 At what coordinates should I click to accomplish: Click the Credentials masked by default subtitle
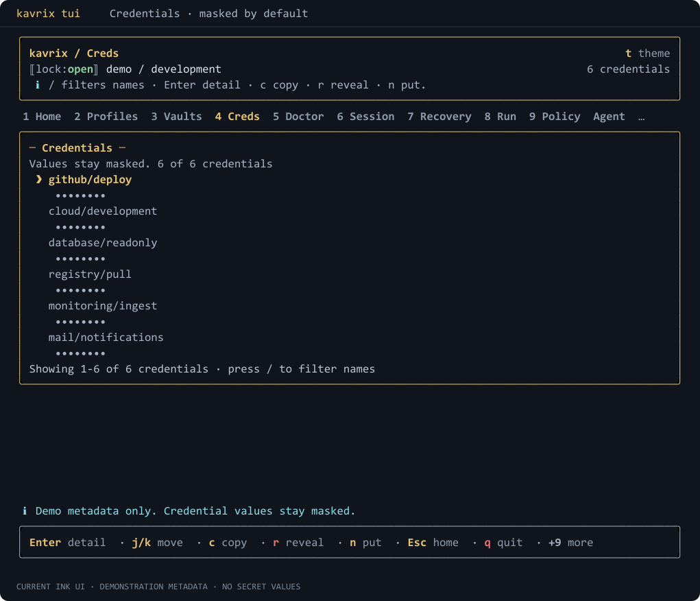[209, 14]
